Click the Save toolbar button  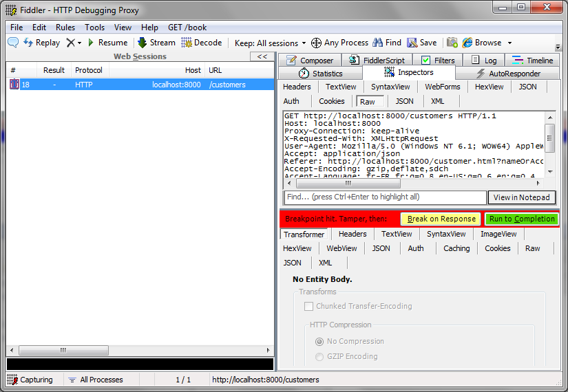tap(421, 43)
